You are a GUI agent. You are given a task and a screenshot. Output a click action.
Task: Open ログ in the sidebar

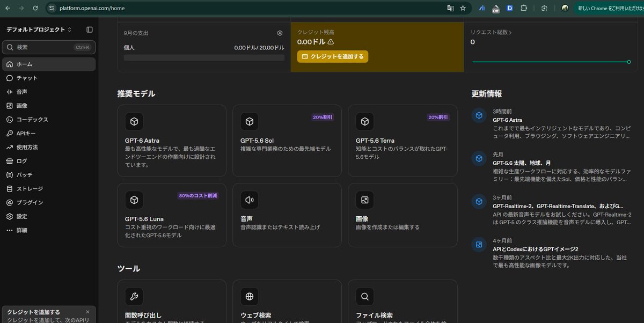[x=49, y=161]
